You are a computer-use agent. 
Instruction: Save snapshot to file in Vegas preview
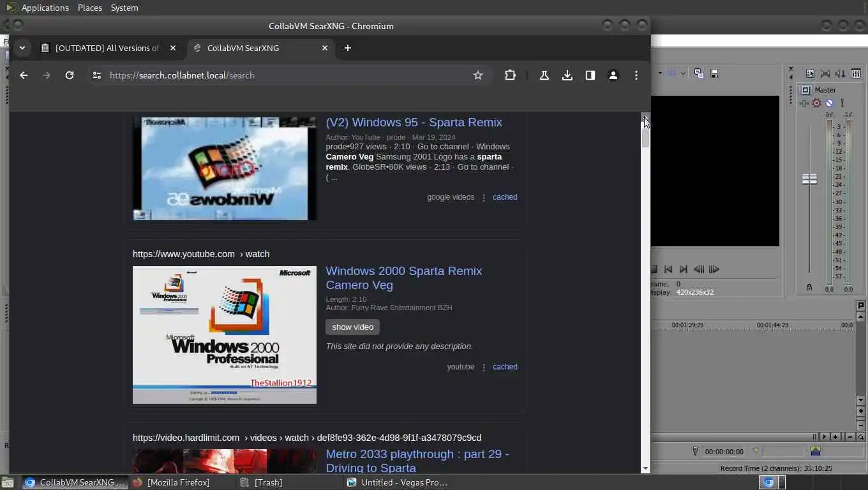(x=715, y=73)
